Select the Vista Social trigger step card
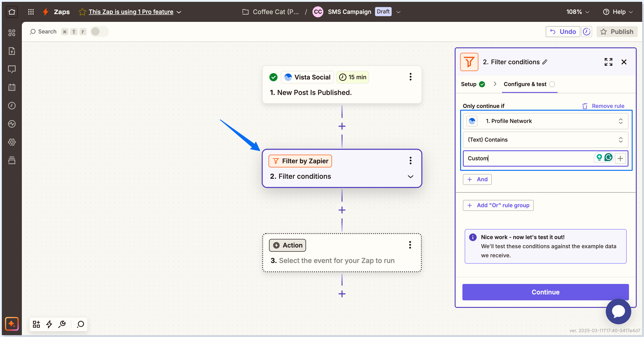The height and width of the screenshot is (337, 644). (x=342, y=84)
